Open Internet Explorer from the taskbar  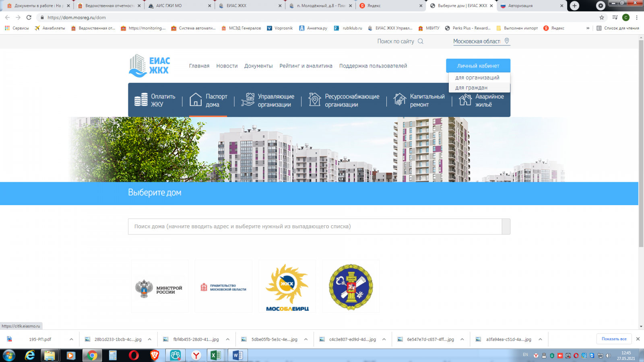point(30,355)
